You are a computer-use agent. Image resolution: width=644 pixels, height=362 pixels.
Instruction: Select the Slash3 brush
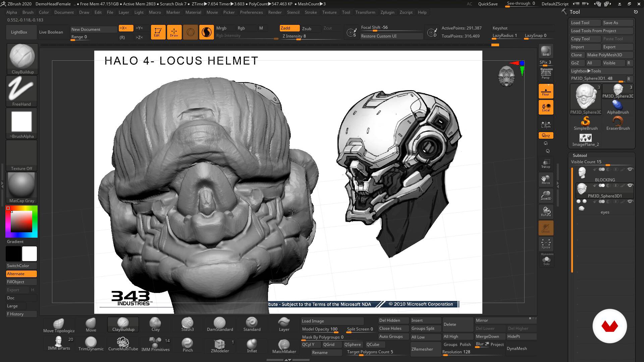coord(187,325)
